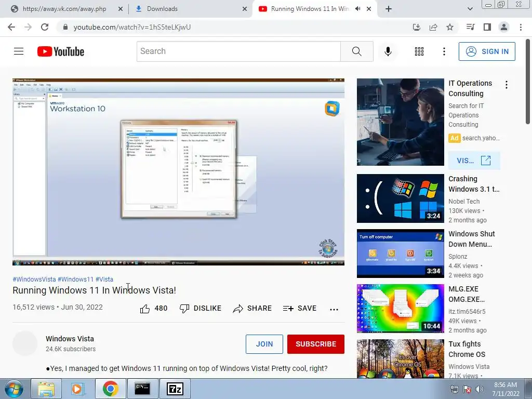Viewport: 532px width, 399px height.
Task: Switch to the Downloads tab
Action: pos(190,9)
